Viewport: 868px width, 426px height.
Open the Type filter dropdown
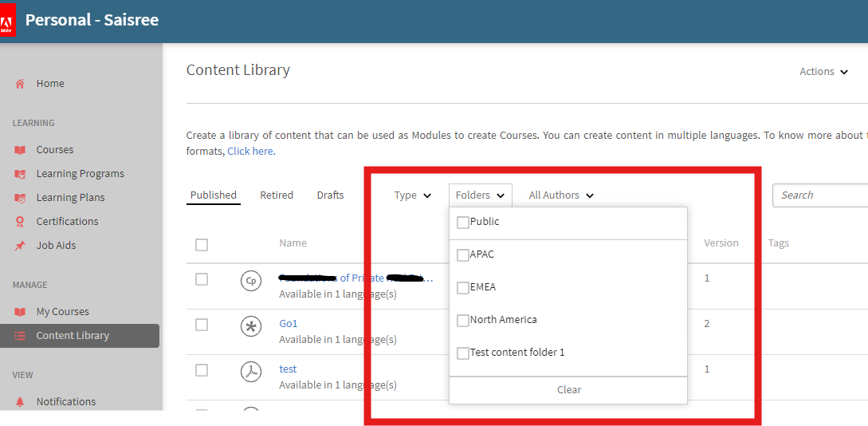tap(413, 195)
